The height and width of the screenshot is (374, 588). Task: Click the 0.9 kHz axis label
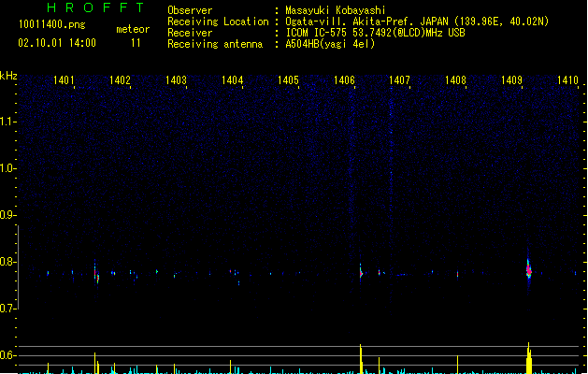click(7, 215)
